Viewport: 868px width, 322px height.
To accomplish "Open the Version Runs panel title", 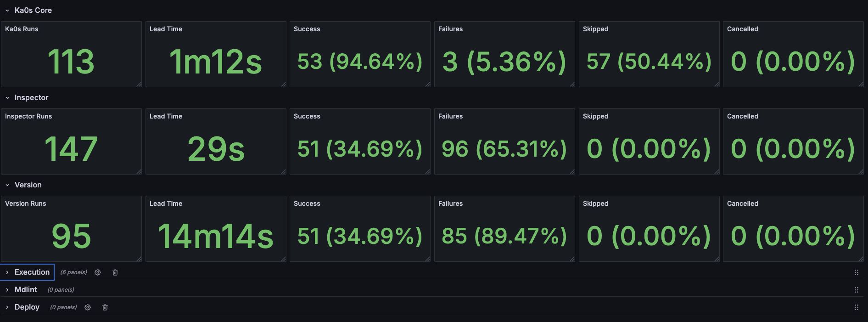I will [26, 203].
